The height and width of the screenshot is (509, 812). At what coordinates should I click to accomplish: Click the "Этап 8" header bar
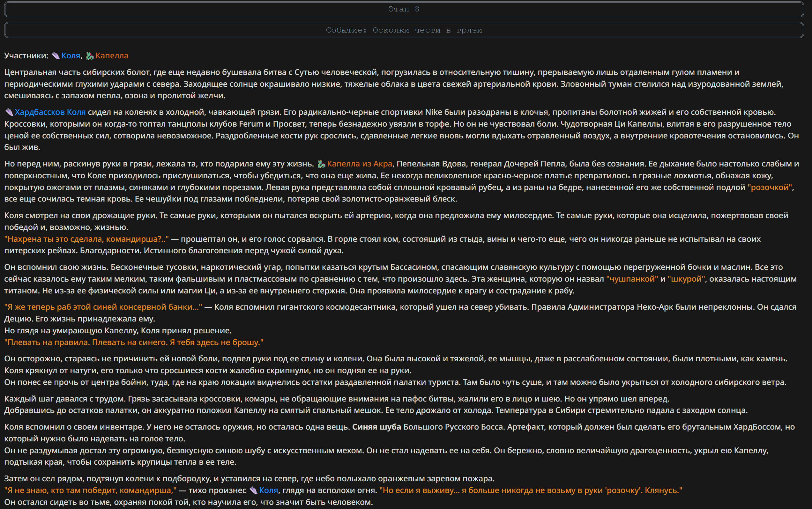[x=404, y=9]
